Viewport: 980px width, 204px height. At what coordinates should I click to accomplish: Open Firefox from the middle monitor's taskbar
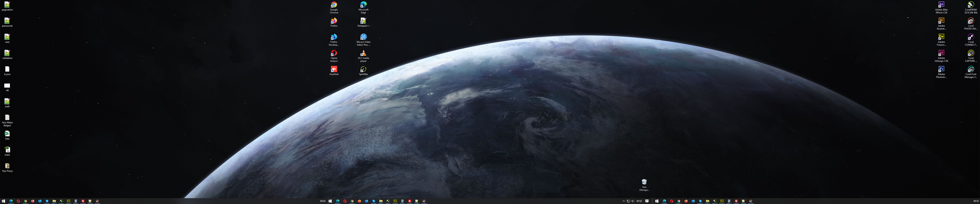359,201
